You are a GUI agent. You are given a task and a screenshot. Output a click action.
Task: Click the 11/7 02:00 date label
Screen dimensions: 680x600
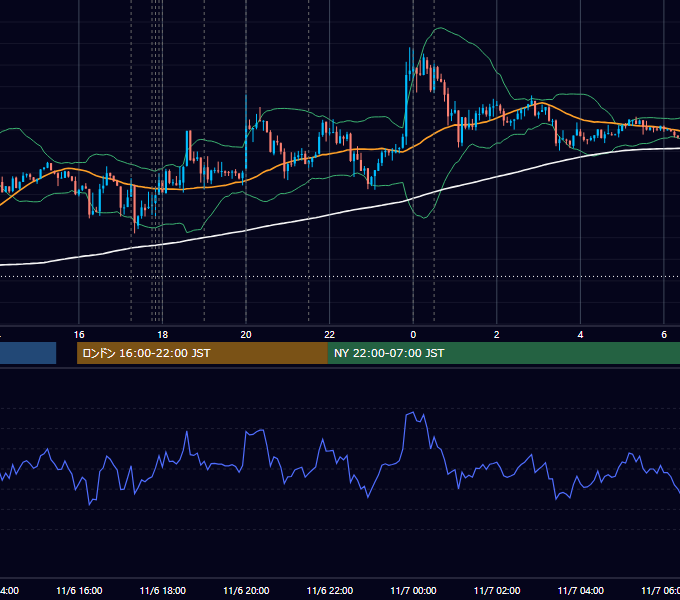coord(497,590)
